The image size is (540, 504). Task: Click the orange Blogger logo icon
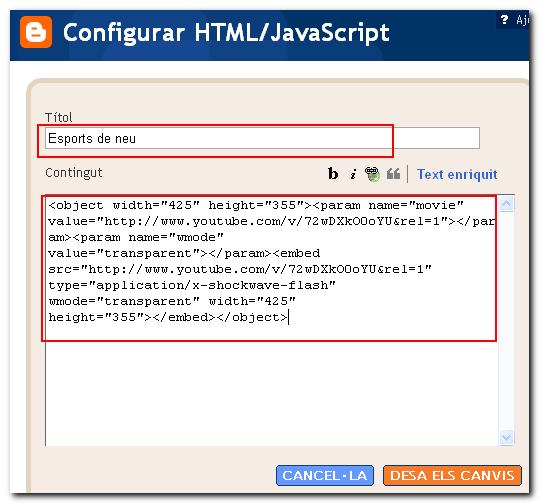[36, 32]
